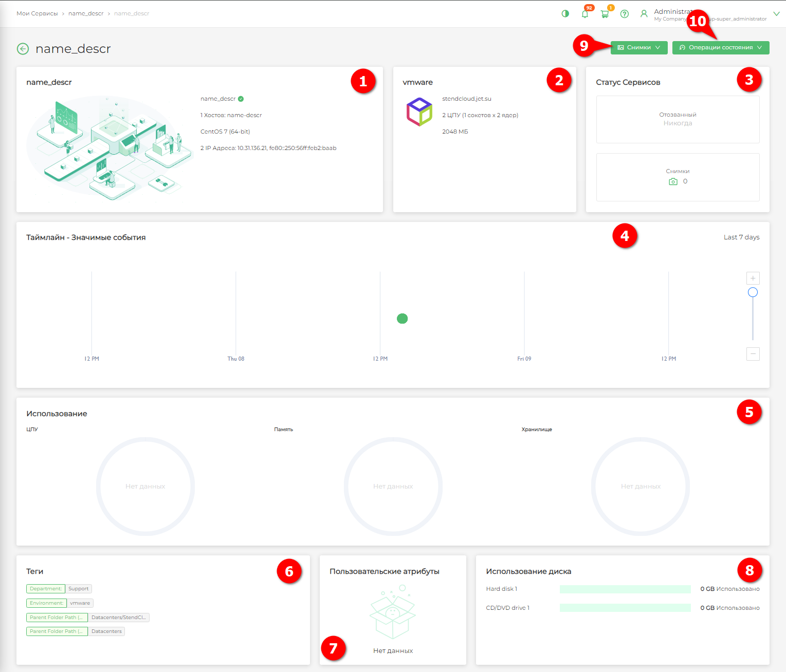The image size is (786, 672).
Task: Open the first name_descr breadcrumb link
Action: coord(86,13)
